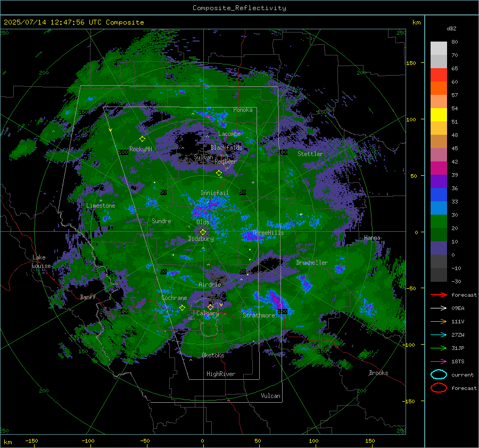Click the Banff label
Image resolution: width=479 pixels, height=448 pixels.
pos(88,297)
